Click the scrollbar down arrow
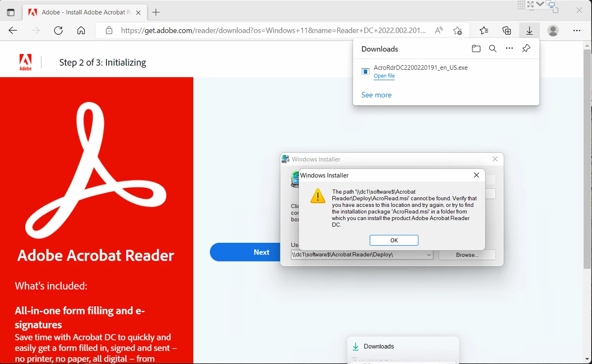The image size is (592, 364). (x=587, y=359)
